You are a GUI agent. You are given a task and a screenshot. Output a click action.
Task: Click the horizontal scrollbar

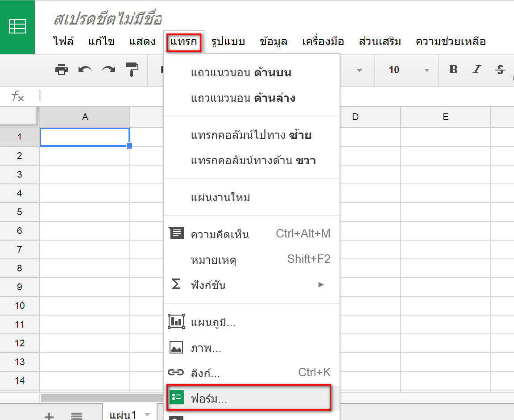coord(102,398)
